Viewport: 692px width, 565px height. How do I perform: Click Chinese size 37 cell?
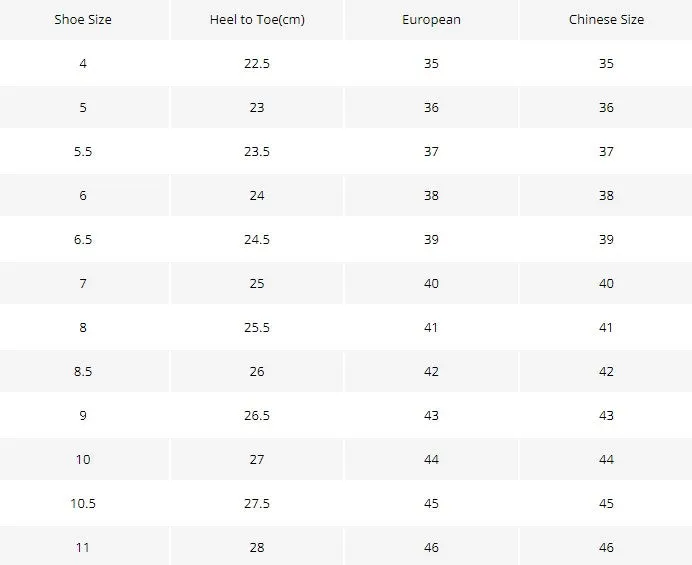[x=606, y=151]
